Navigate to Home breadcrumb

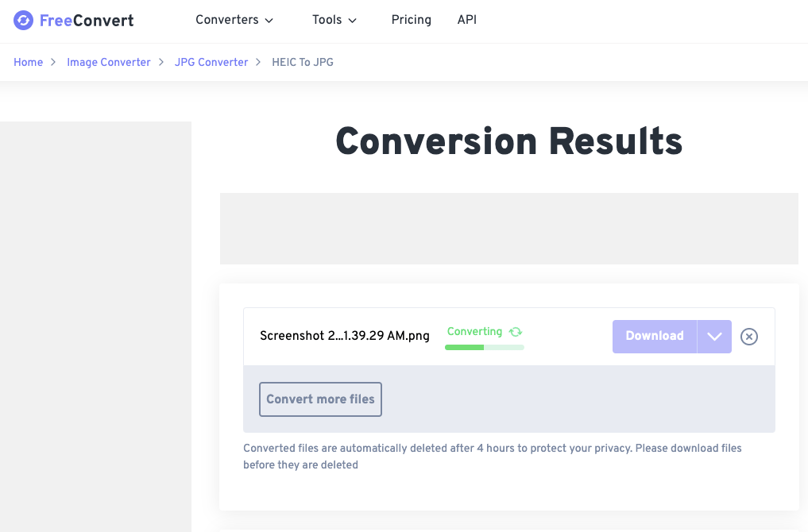(x=29, y=62)
